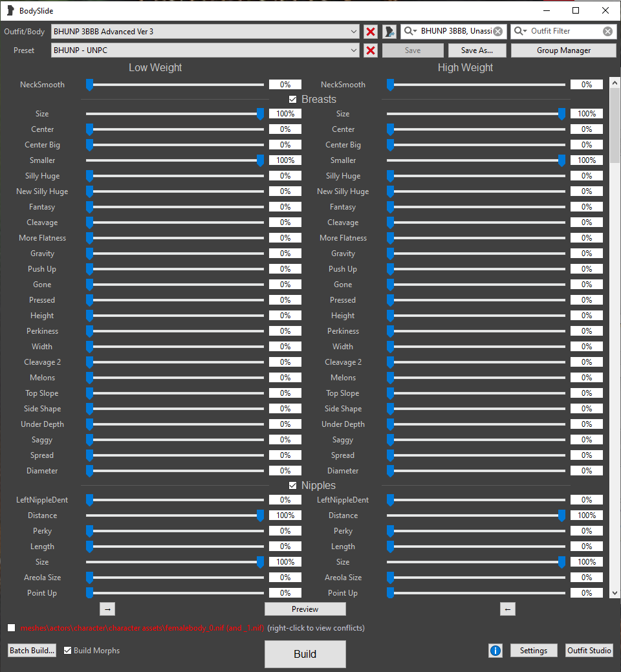
Task: Expand the Outfit/Body dropdown
Action: pyautogui.click(x=354, y=32)
